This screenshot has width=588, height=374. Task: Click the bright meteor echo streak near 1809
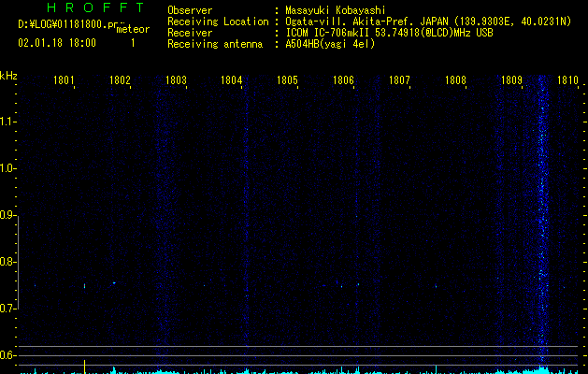click(542, 222)
